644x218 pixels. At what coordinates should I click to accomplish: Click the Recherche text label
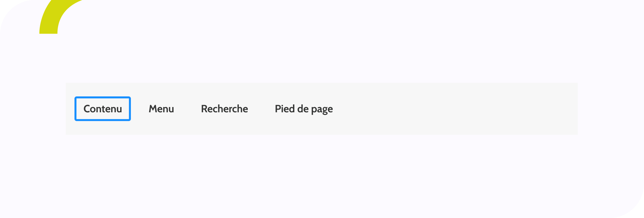(225, 109)
